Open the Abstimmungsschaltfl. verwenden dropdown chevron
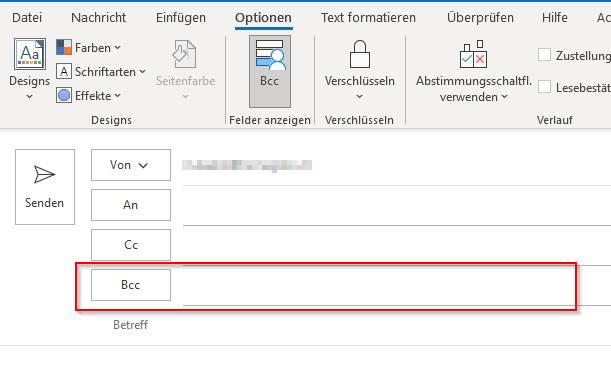The height and width of the screenshot is (389, 611). tap(505, 96)
